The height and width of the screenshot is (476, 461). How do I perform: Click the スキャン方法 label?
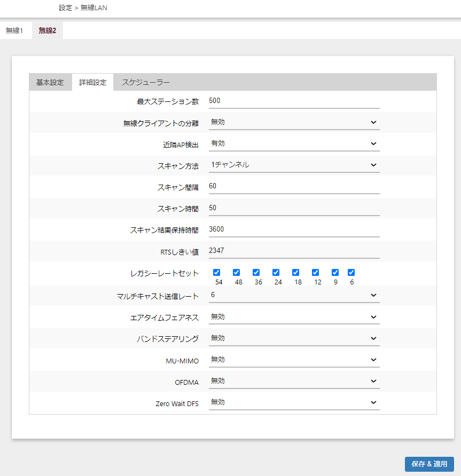(178, 166)
